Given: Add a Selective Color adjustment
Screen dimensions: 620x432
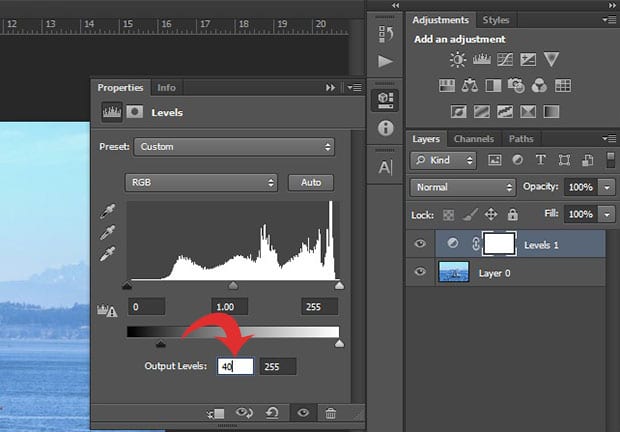Looking at the screenshot, I should [528, 111].
